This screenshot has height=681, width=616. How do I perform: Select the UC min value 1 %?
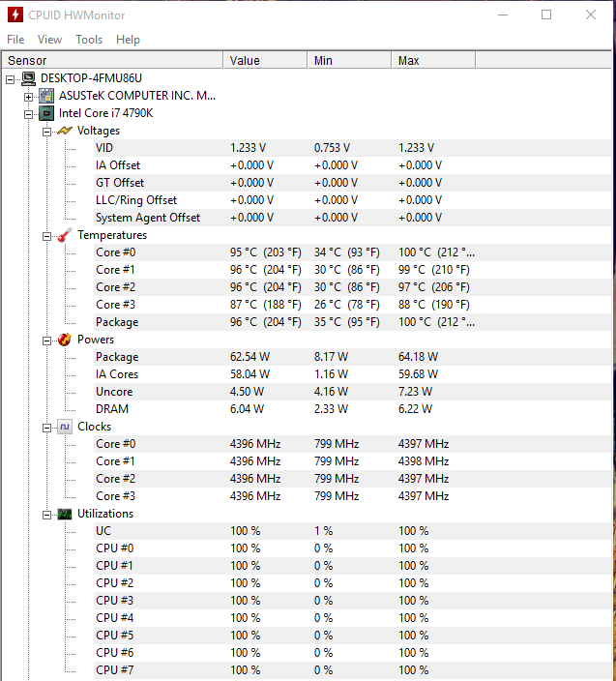coord(323,531)
